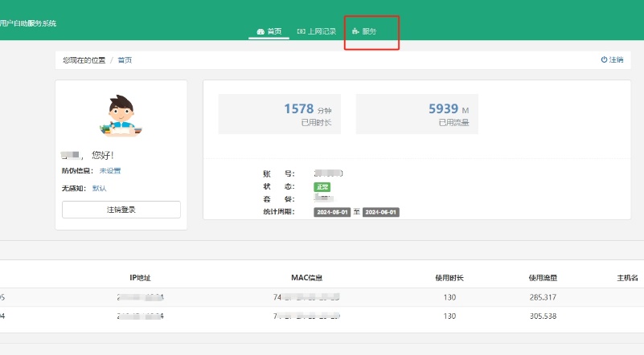This screenshot has height=355, width=644.
Task: Open the 未设置 anti-counterfeit info link
Action: [x=110, y=171]
